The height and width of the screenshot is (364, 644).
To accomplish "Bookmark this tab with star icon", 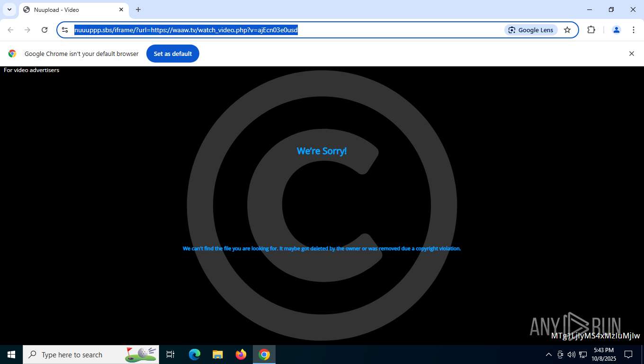I will (x=567, y=30).
